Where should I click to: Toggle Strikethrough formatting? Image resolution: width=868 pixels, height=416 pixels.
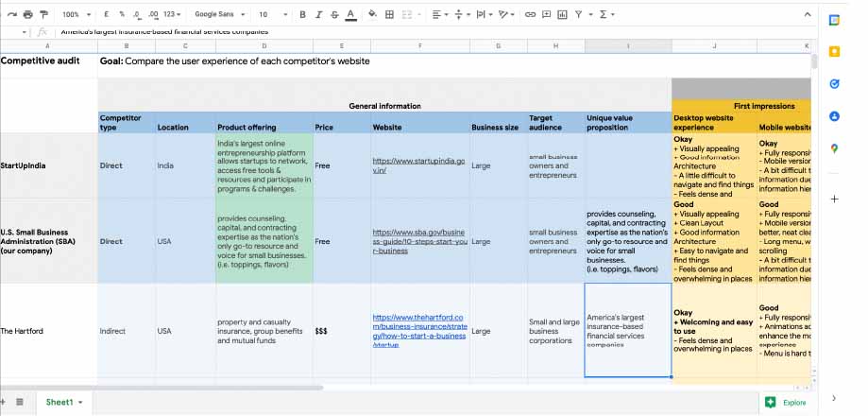point(334,14)
